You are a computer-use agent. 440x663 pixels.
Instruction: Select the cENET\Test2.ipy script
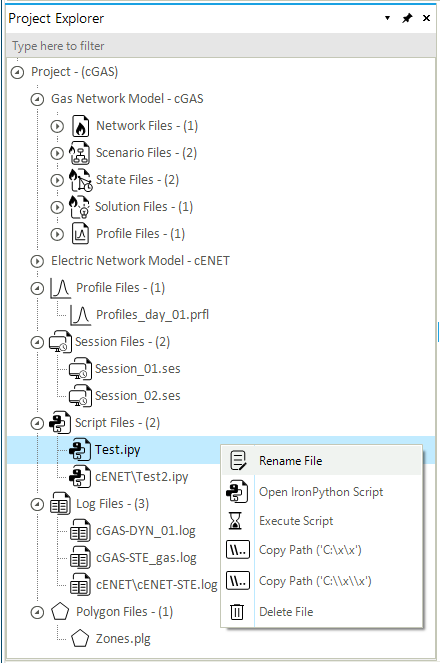coord(142,477)
